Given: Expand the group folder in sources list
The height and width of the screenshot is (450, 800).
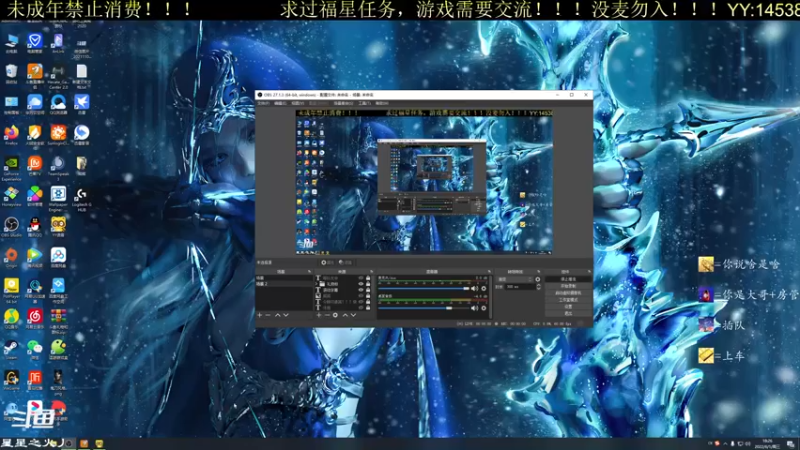Looking at the screenshot, I should point(316,284).
